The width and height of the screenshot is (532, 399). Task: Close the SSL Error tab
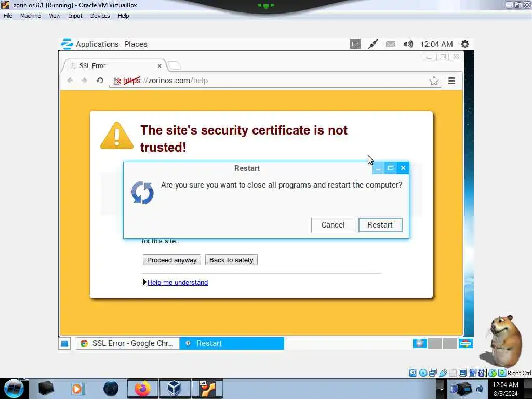coord(159,66)
